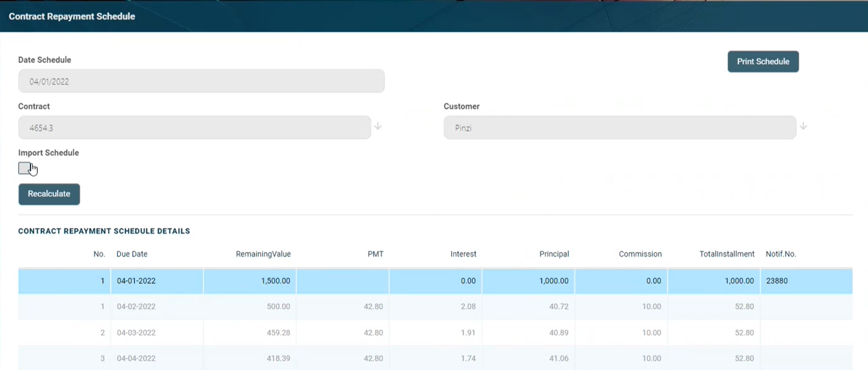Select the row due 04-03-2022
The image size is (868, 370).
coord(136,333)
